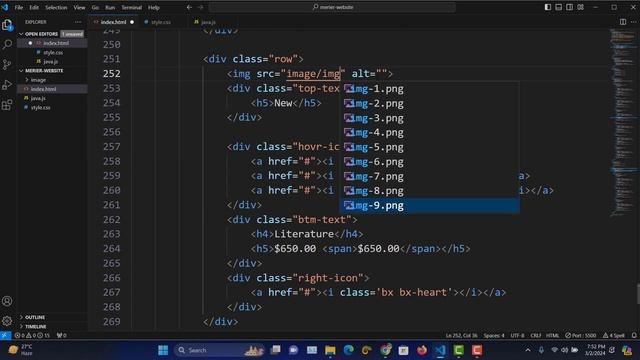Open the weather widget showing 27°C Haze
Image resolution: width=640 pixels, height=360 pixels.
20,350
